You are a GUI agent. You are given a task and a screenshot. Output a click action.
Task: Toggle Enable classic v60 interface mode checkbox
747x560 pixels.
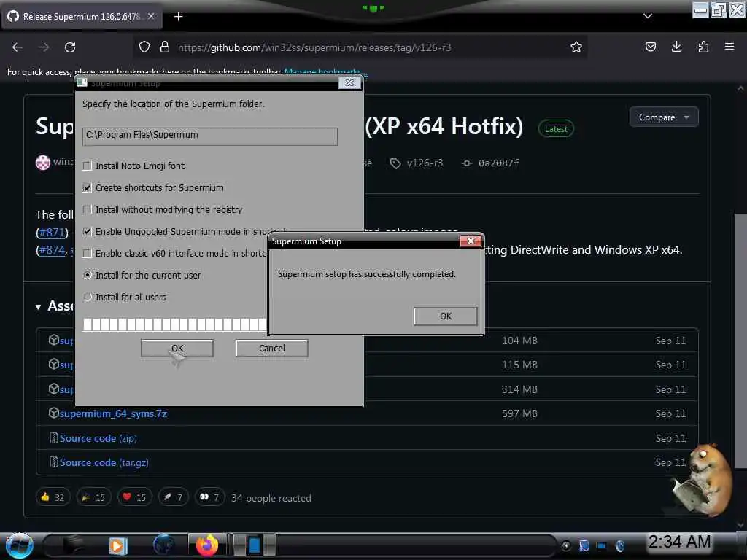88,253
